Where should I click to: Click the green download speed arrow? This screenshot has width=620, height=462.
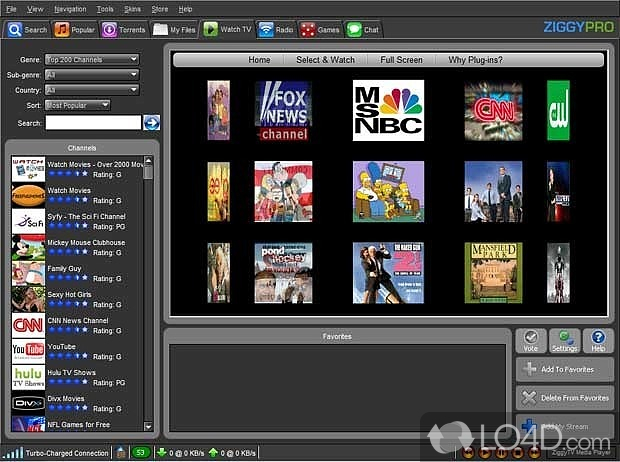tap(161, 453)
